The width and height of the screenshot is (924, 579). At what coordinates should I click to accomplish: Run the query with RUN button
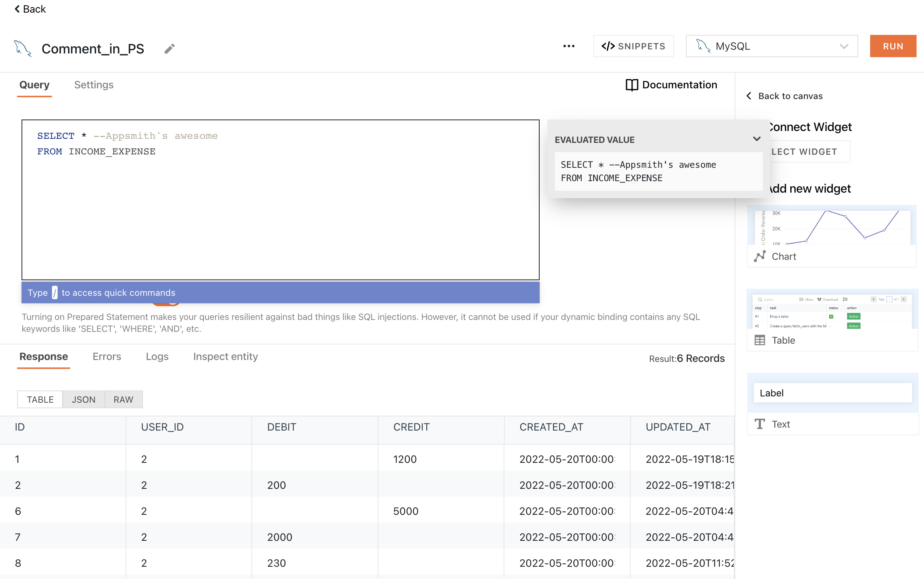(x=893, y=46)
